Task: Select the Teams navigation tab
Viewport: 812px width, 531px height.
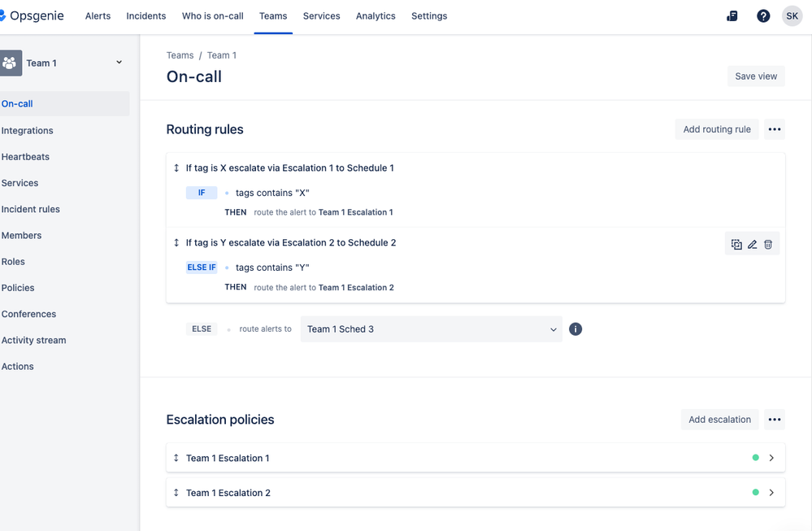Action: tap(273, 16)
